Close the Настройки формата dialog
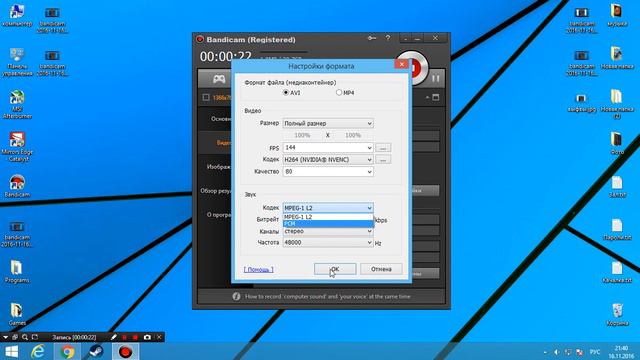Image resolution: width=640 pixels, height=360 pixels. (402, 64)
